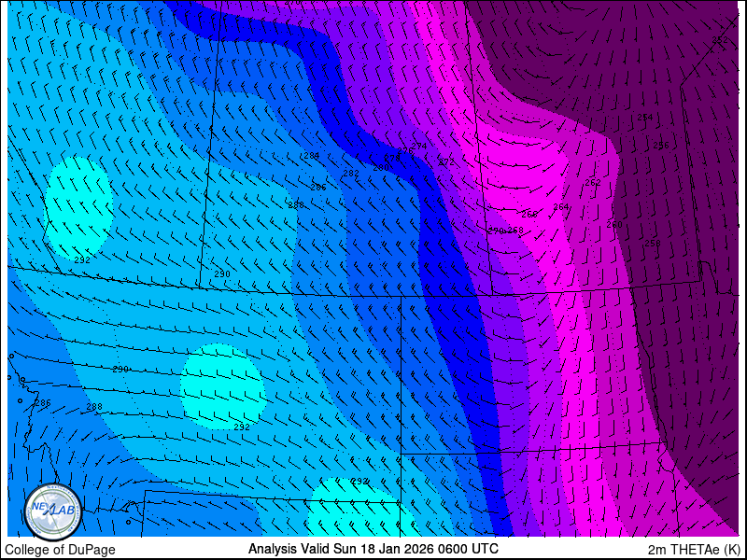This screenshot has height=560, width=747.
Task: Click the 258 contour label
Action: pos(653,244)
